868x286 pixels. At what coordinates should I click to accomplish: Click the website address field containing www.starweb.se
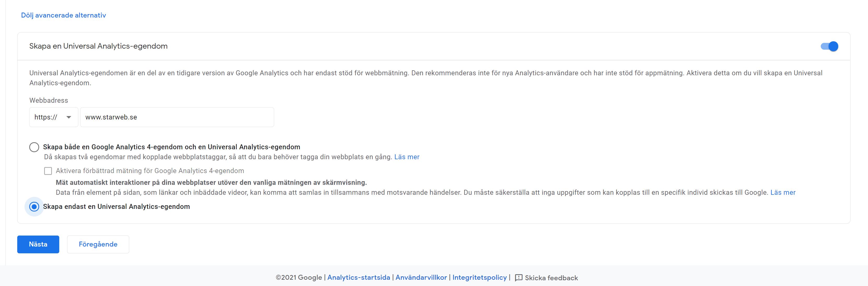(177, 117)
